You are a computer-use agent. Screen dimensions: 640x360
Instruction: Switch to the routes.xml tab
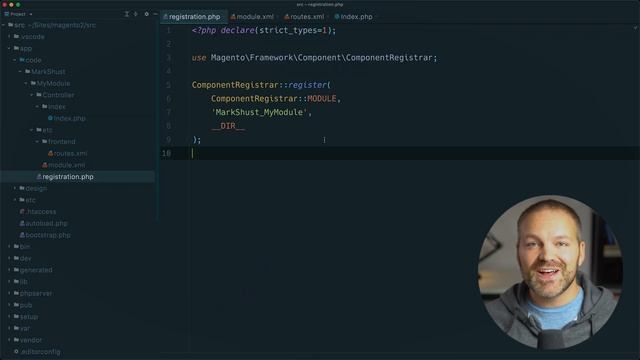pyautogui.click(x=304, y=17)
